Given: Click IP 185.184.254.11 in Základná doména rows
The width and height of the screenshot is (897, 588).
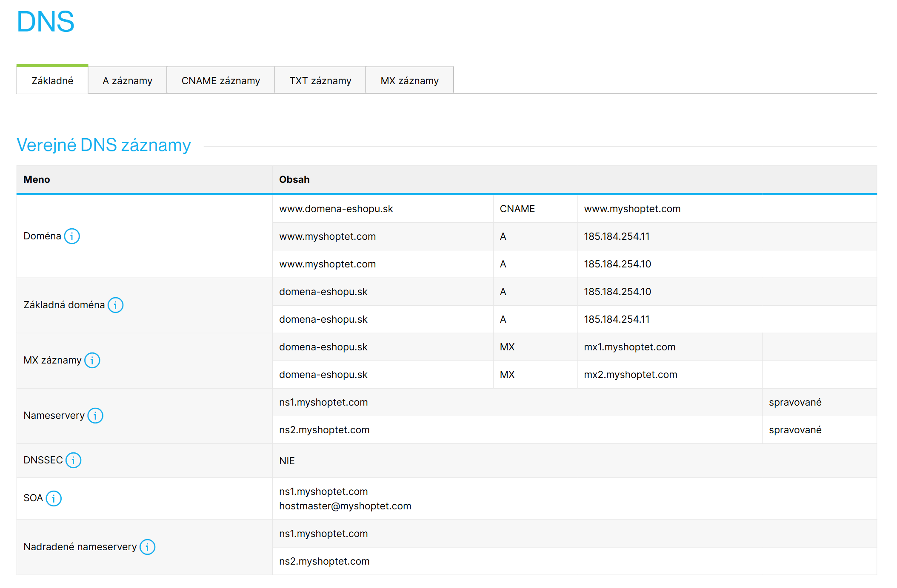Looking at the screenshot, I should pos(617,319).
